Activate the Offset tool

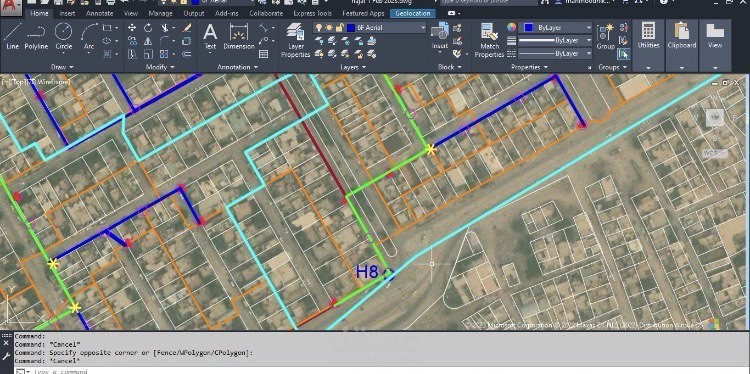coord(187,54)
